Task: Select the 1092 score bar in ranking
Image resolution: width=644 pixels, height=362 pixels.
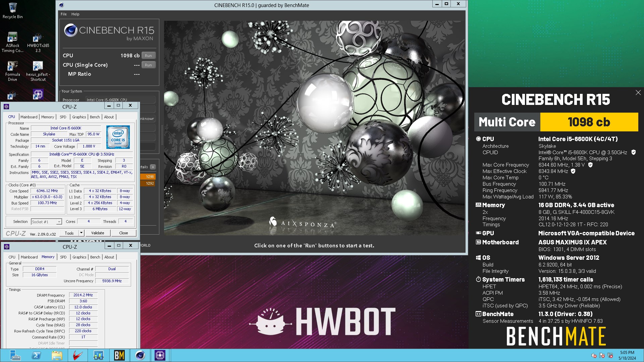Action: pyautogui.click(x=148, y=183)
